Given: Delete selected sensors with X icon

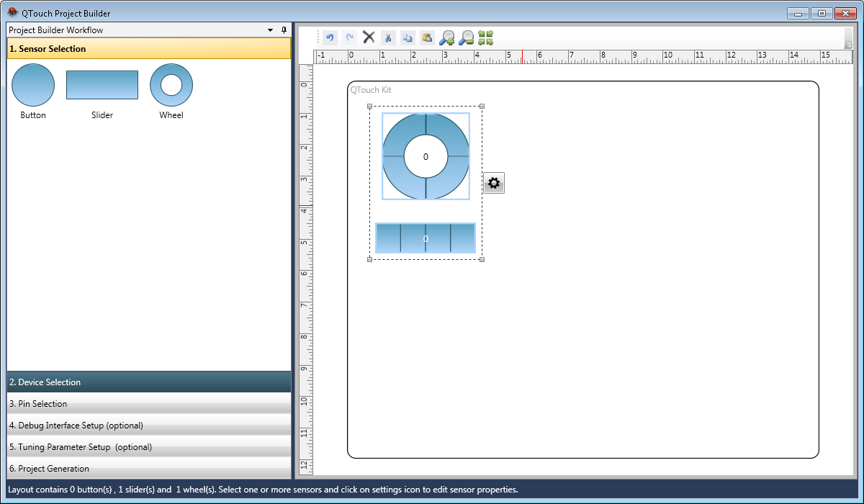Looking at the screenshot, I should 369,37.
